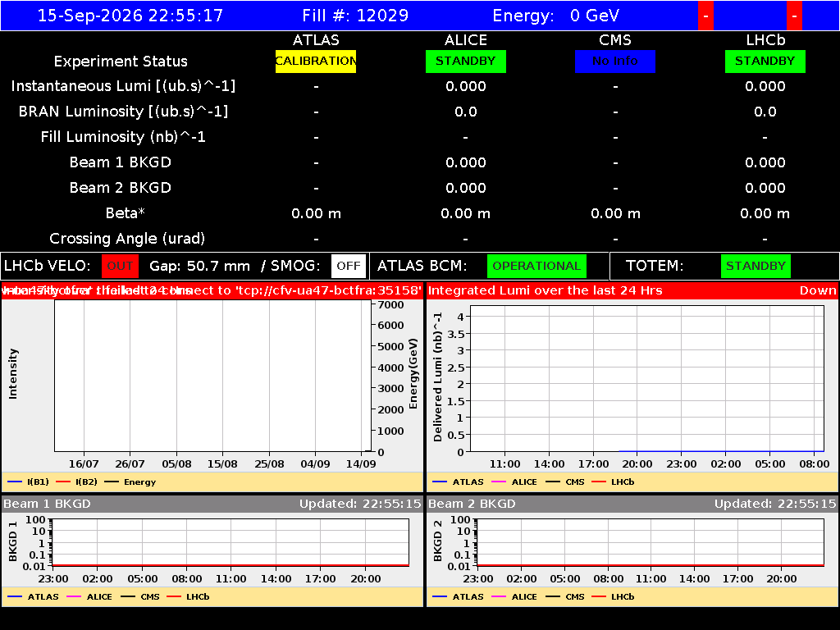Click the blue line in Integrated Lumi plot
840x630 pixels.
click(x=721, y=452)
